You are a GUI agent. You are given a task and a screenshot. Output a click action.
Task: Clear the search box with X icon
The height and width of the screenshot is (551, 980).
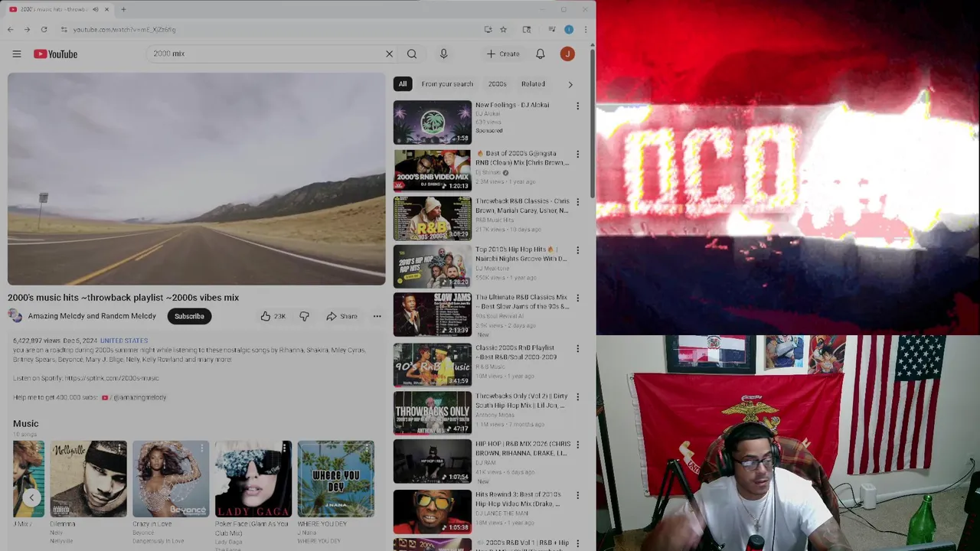(389, 54)
